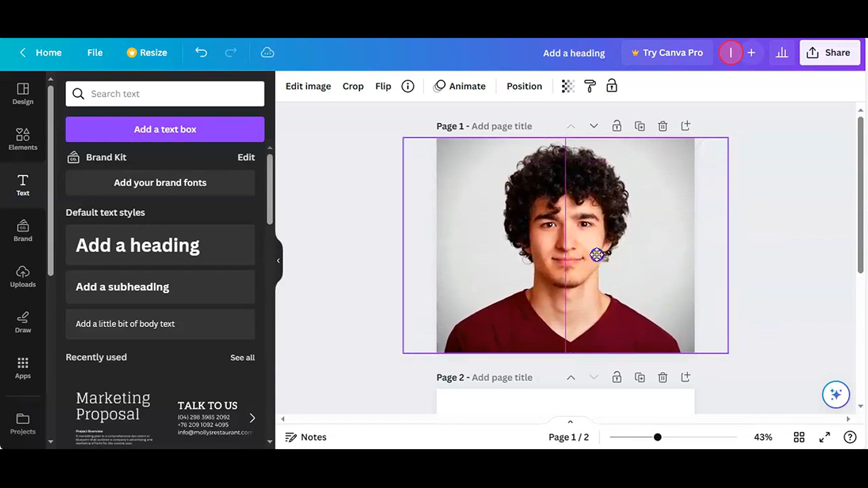Open Position panel
Screen dimensions: 868x488
524,86
